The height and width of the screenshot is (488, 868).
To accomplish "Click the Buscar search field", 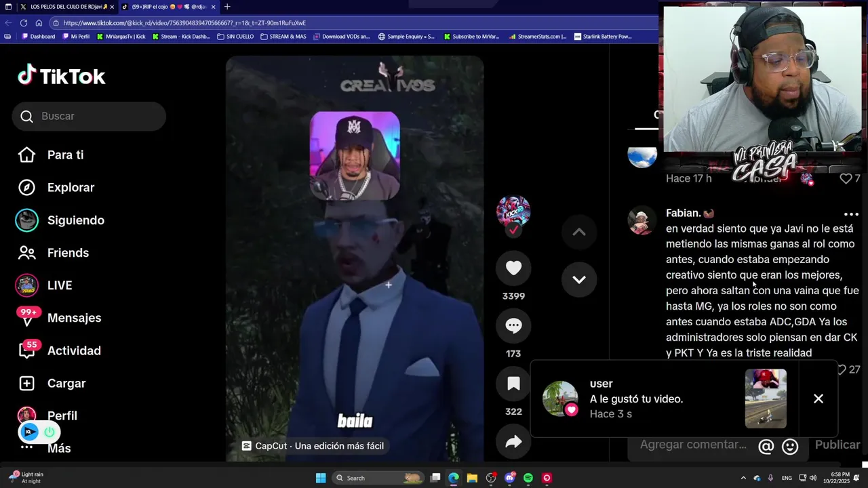I will tap(89, 117).
